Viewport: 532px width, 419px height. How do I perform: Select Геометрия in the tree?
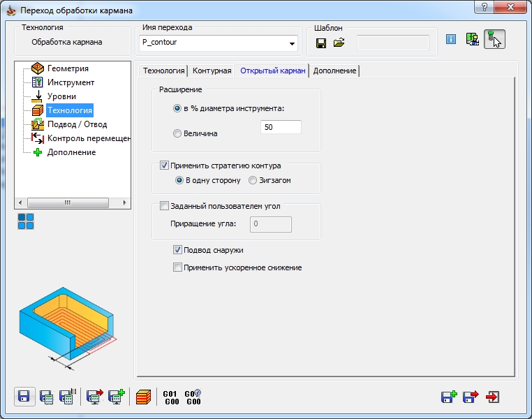68,68
